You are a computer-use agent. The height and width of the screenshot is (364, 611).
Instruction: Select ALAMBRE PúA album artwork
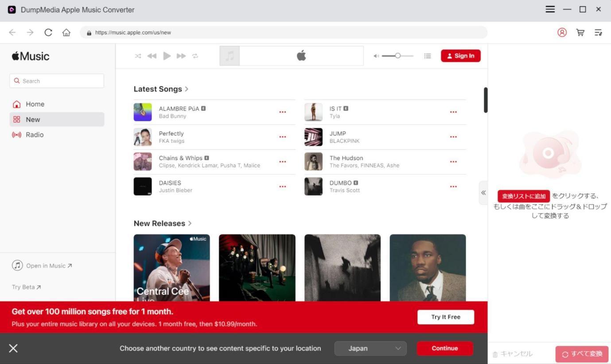(x=143, y=112)
